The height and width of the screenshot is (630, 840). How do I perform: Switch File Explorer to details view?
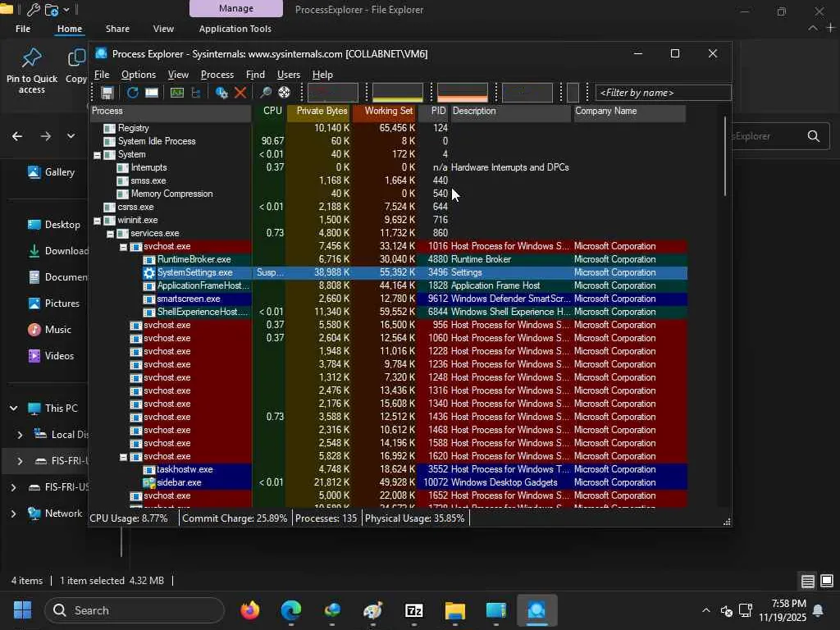[808, 581]
